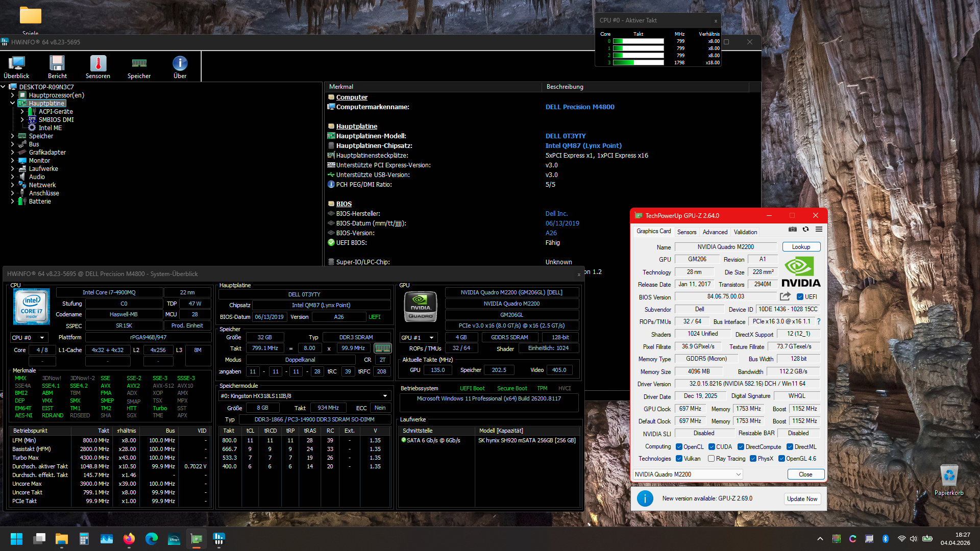Click the Über info icon
Screen dimensions: 980x551
point(180,64)
